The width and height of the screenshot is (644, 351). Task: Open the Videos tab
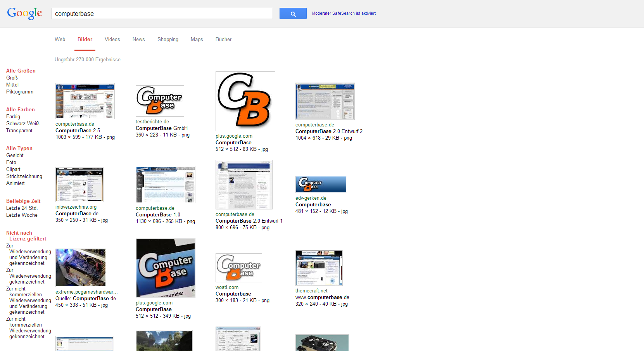pyautogui.click(x=112, y=39)
